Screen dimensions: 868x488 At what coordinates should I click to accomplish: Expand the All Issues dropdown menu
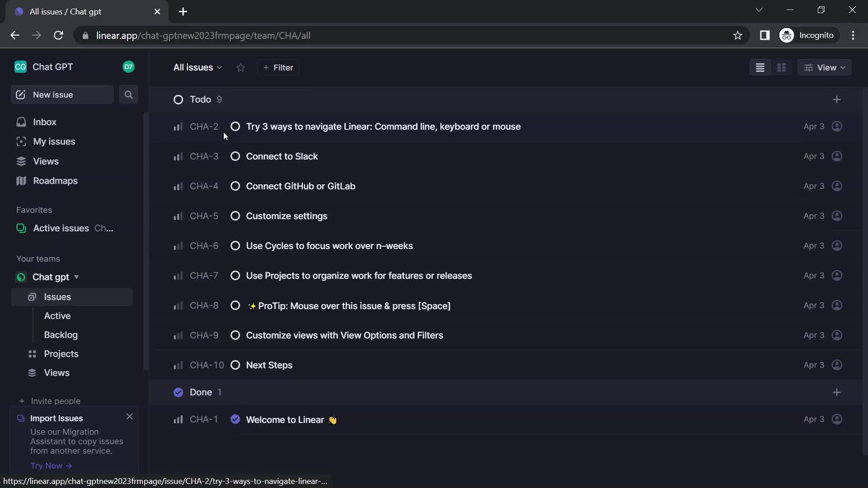[197, 67]
